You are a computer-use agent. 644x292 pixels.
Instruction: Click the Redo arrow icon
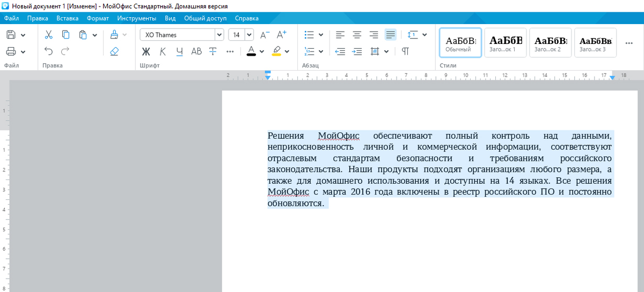coord(65,51)
